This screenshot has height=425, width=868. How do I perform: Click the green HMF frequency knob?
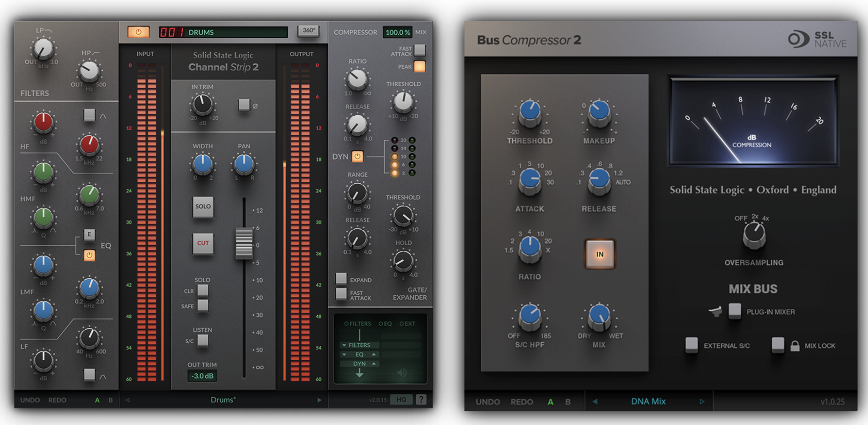click(x=89, y=195)
